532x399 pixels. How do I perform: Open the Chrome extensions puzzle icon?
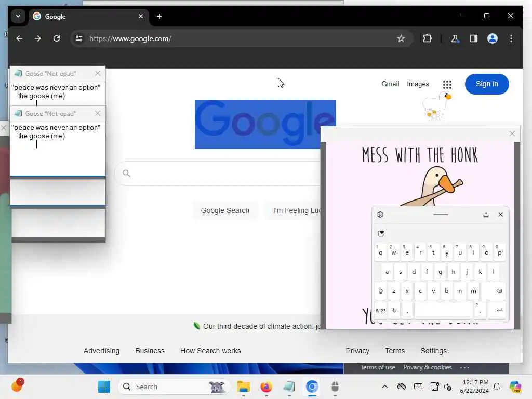pyautogui.click(x=427, y=38)
